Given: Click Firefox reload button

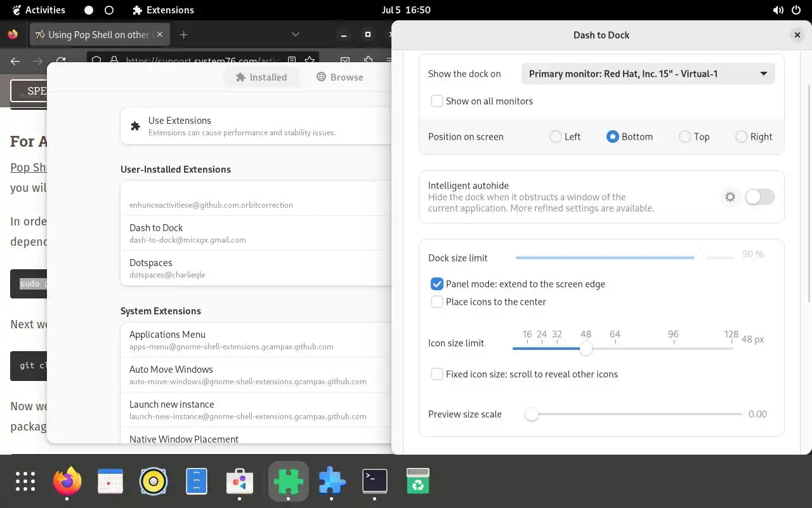Looking at the screenshot, I should pos(61,61).
